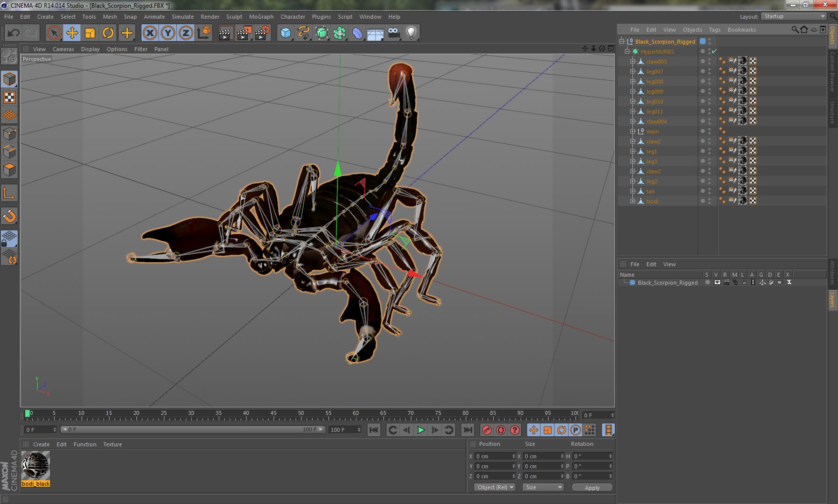Screen dimensions: 838x504
Task: Open viewport Cameras menu
Action: tap(63, 49)
